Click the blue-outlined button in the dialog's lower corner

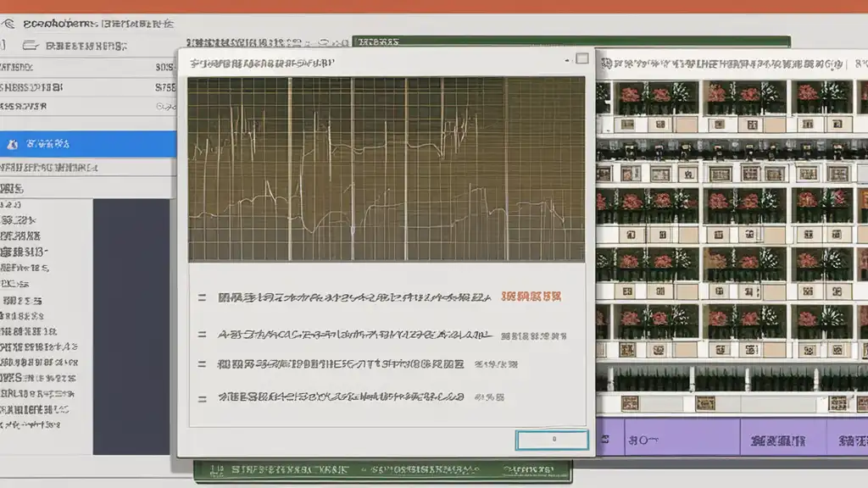click(x=552, y=440)
